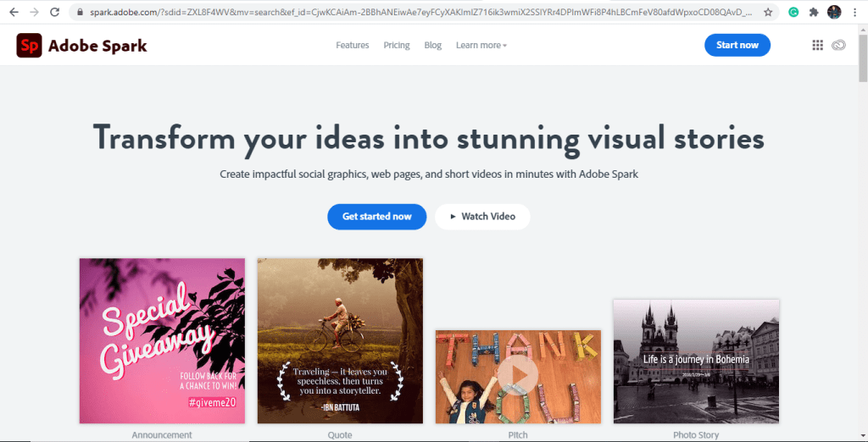Expand the Learn more dropdown
The image size is (868, 442).
point(481,46)
